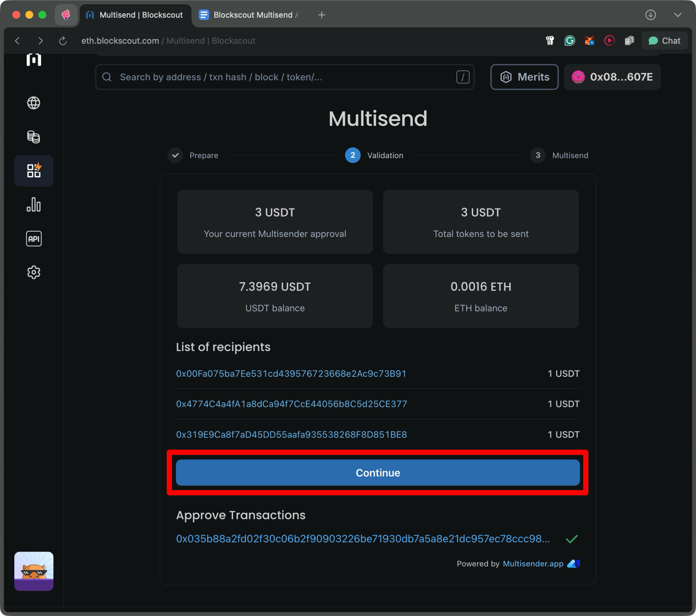
Task: Click the Continue button
Action: click(378, 473)
